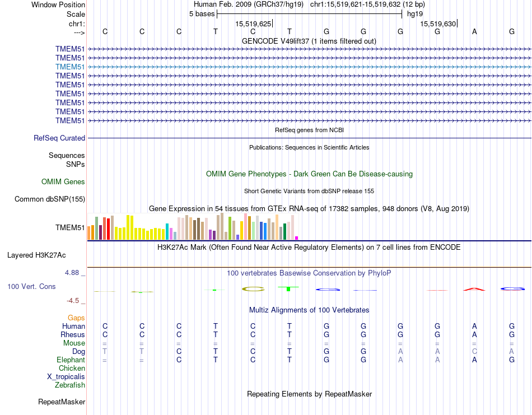Click the green T PhyloP conservation logo
The height and width of the screenshot is (415, 532).
click(288, 289)
